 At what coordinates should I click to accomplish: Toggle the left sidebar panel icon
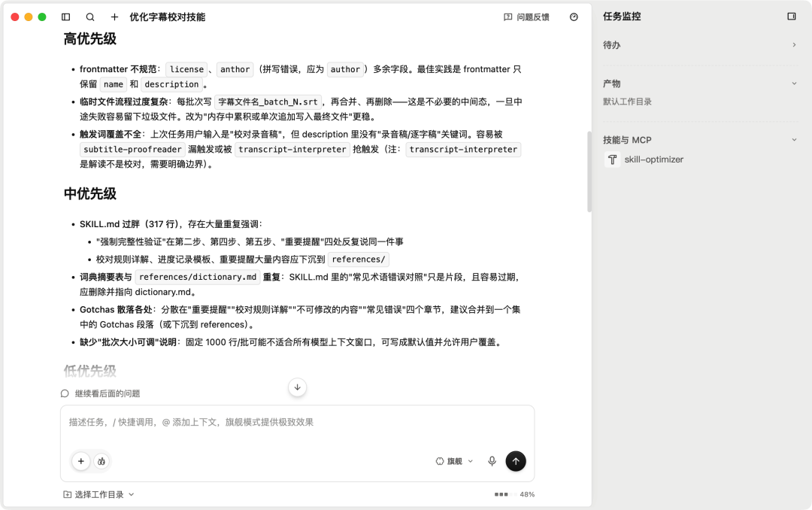[x=65, y=17]
